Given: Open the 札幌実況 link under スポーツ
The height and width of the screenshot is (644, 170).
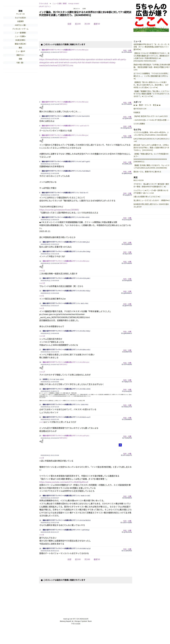Looking at the screenshot, I should 137,112.
